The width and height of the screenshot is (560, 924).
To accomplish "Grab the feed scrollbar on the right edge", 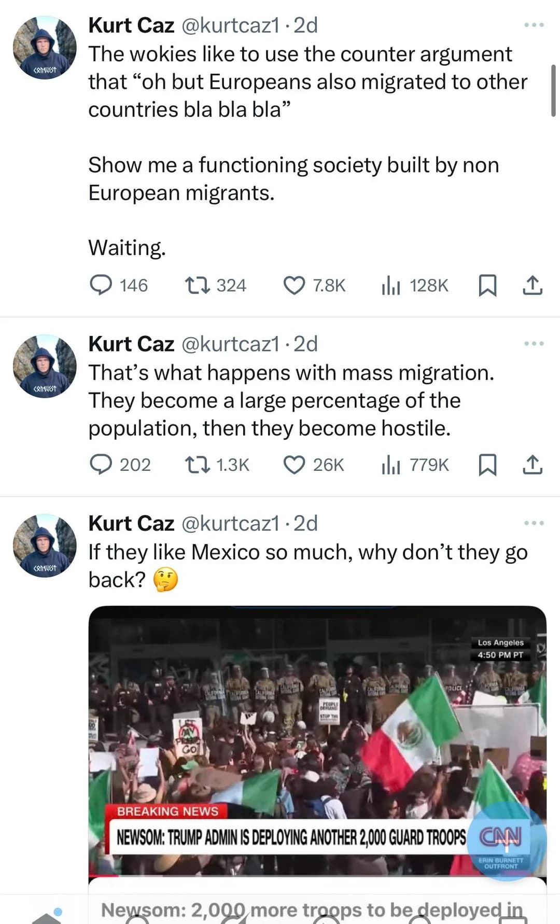I will 553,91.
